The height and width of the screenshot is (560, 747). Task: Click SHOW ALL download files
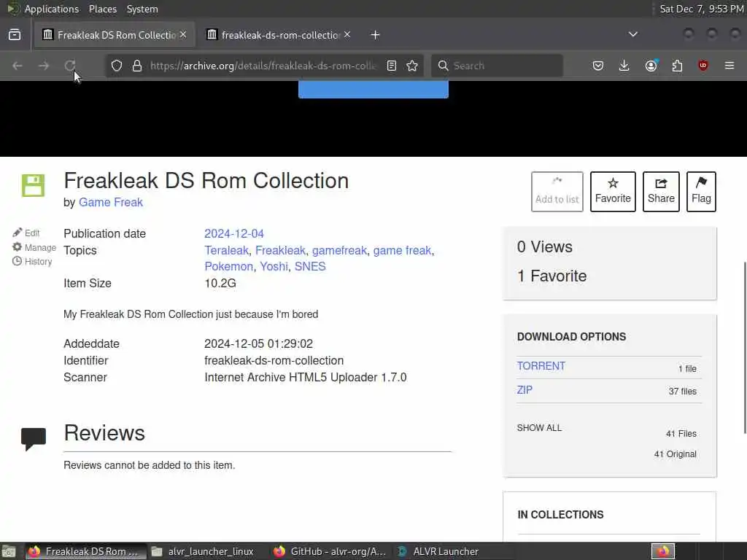pos(539,427)
